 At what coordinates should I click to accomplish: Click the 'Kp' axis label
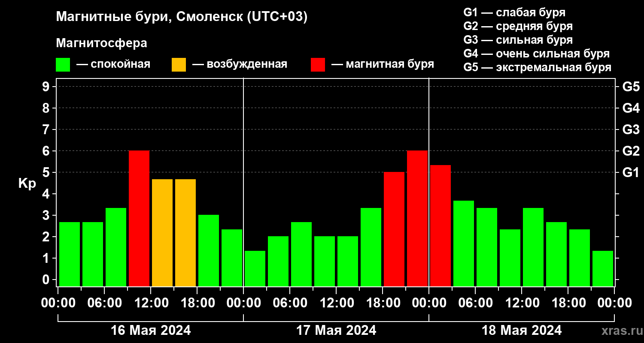click(27, 184)
